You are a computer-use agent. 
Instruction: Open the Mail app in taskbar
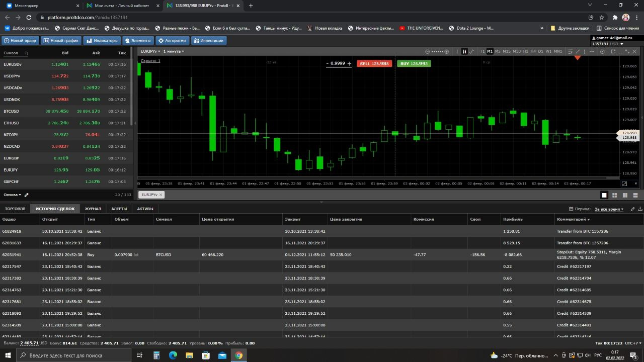click(x=222, y=355)
